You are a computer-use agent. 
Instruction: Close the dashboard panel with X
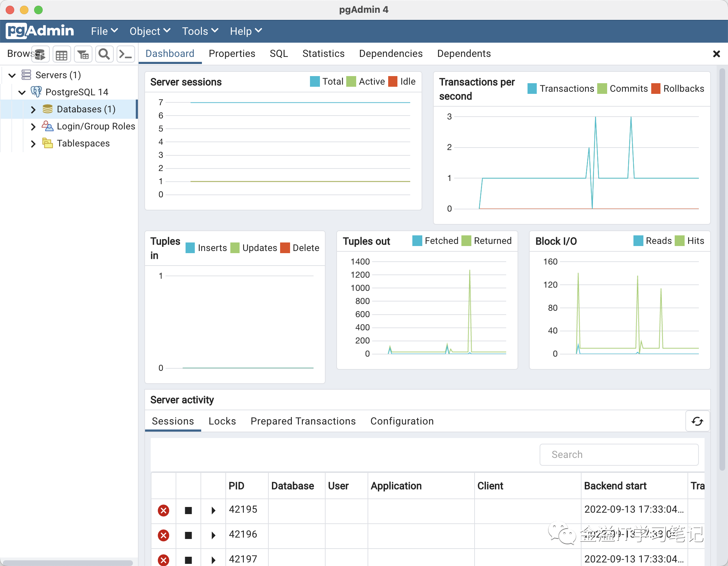(x=716, y=54)
